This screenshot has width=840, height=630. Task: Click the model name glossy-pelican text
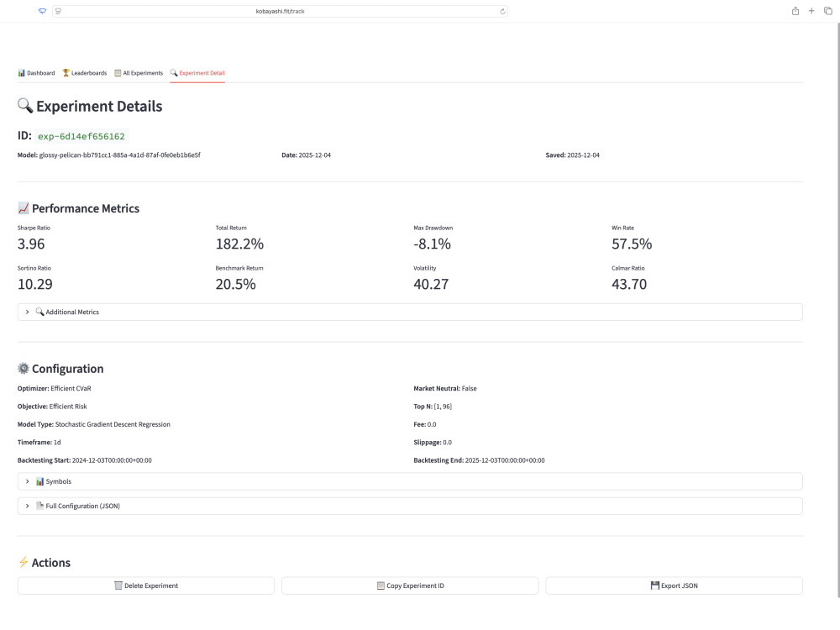[119, 155]
